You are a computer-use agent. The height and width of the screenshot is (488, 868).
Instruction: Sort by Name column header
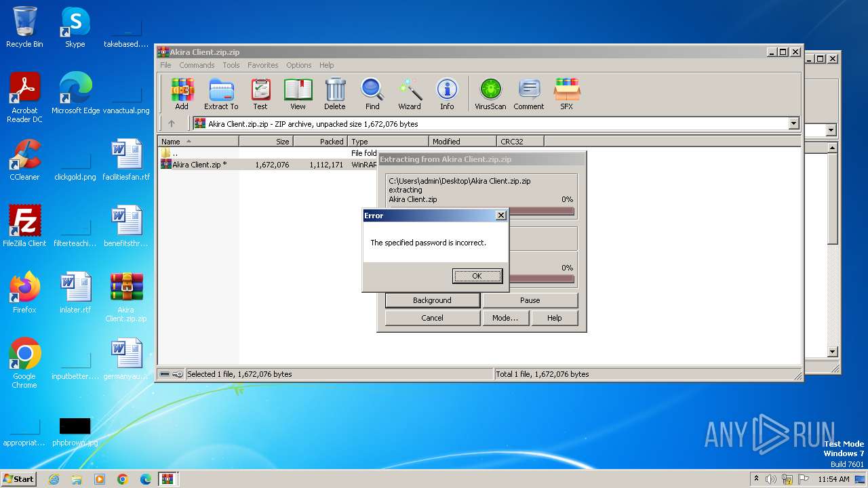click(x=198, y=142)
